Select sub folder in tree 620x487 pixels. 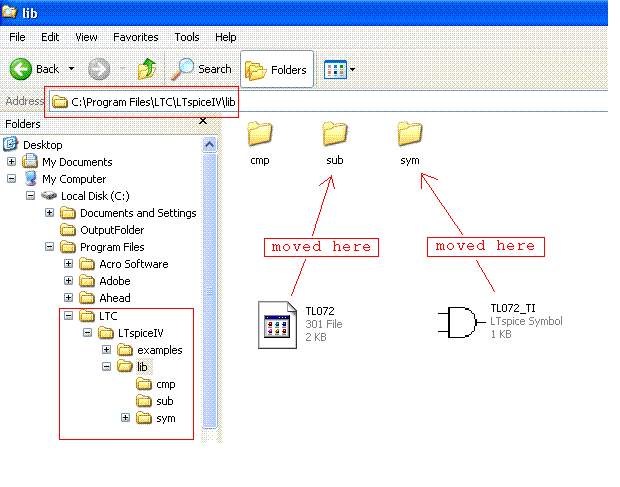pyautogui.click(x=164, y=401)
